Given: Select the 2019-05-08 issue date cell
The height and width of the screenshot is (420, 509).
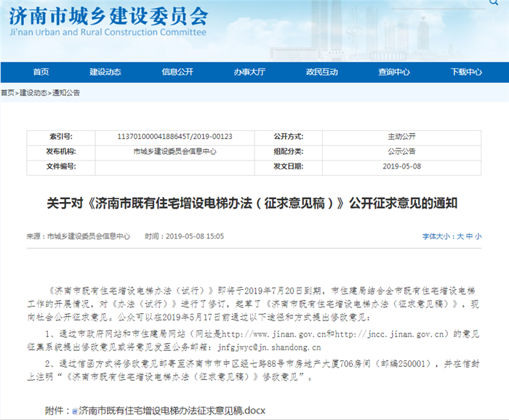Looking at the screenshot, I should coord(401,166).
